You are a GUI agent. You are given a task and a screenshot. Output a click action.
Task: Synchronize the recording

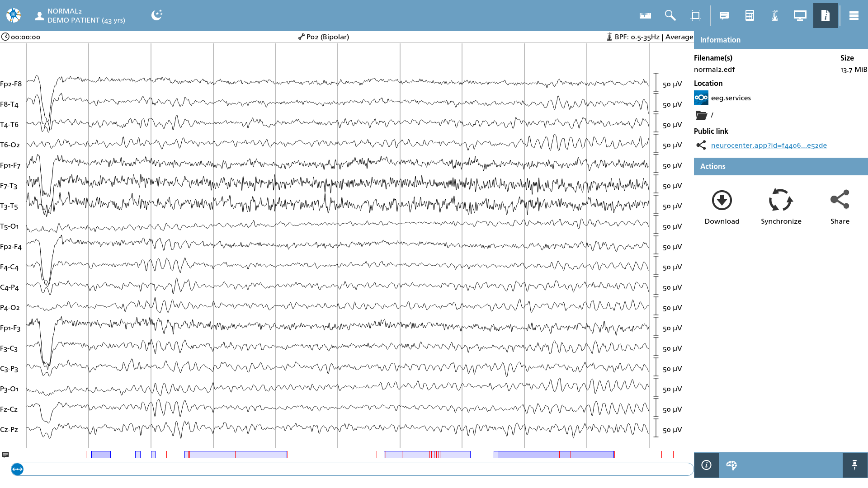click(x=781, y=207)
